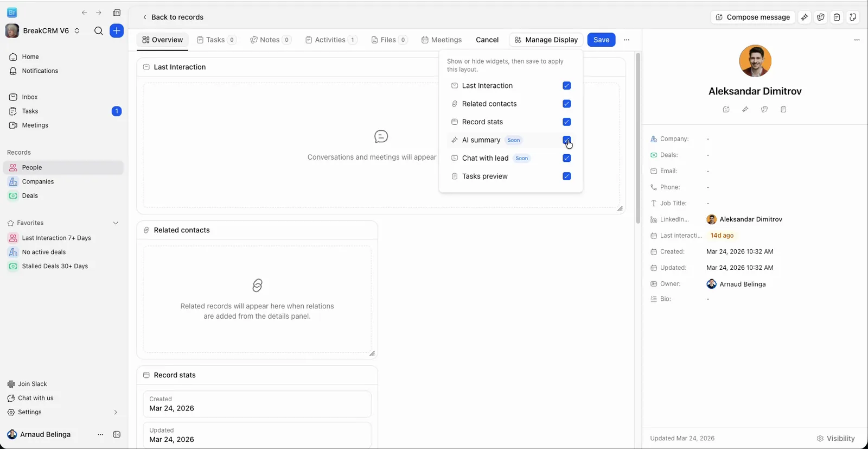Click the panel toggle icon beside Arnaud Belinga

point(117,434)
